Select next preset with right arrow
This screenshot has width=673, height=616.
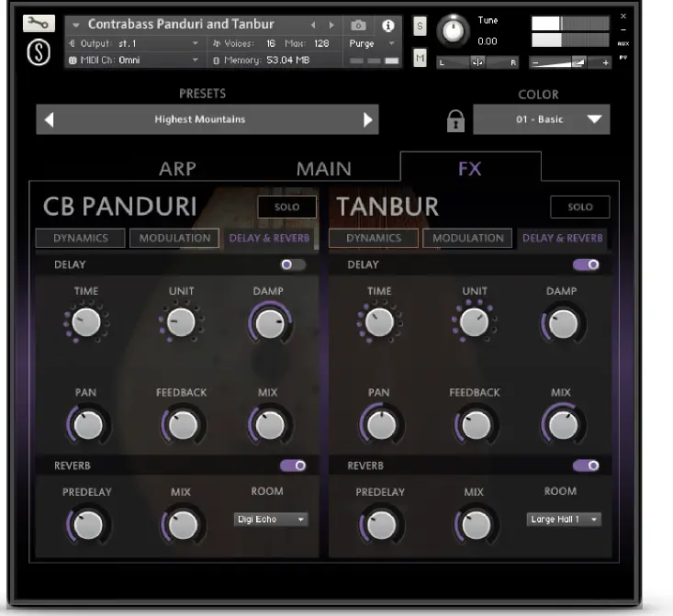(x=368, y=119)
